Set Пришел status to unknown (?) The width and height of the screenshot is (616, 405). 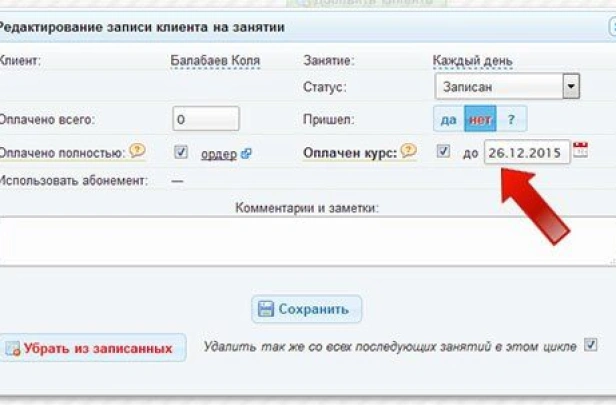(511, 120)
